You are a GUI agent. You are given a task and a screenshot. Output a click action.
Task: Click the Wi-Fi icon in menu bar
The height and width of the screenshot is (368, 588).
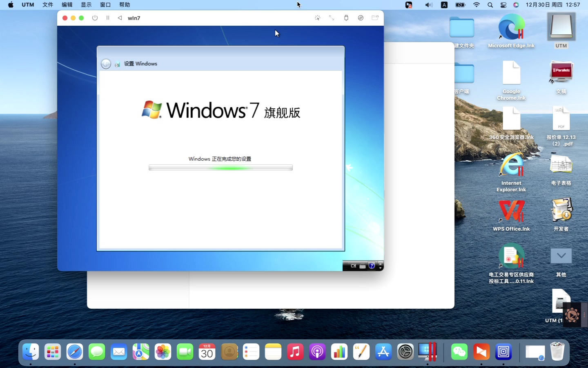click(x=477, y=5)
